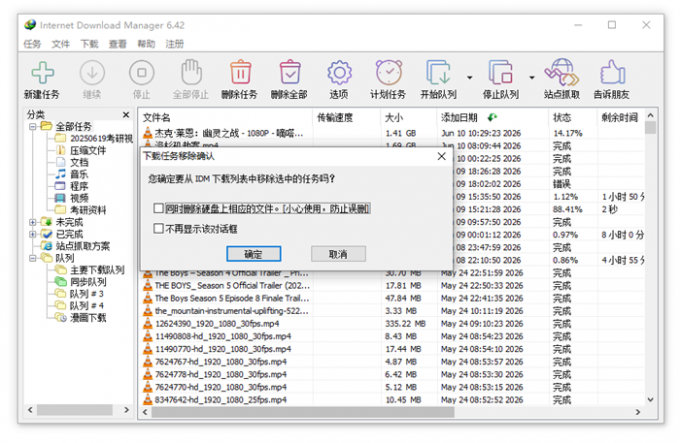This screenshot has height=443, width=680.
Task: Click the 取消 button in dialog
Action: 338,254
